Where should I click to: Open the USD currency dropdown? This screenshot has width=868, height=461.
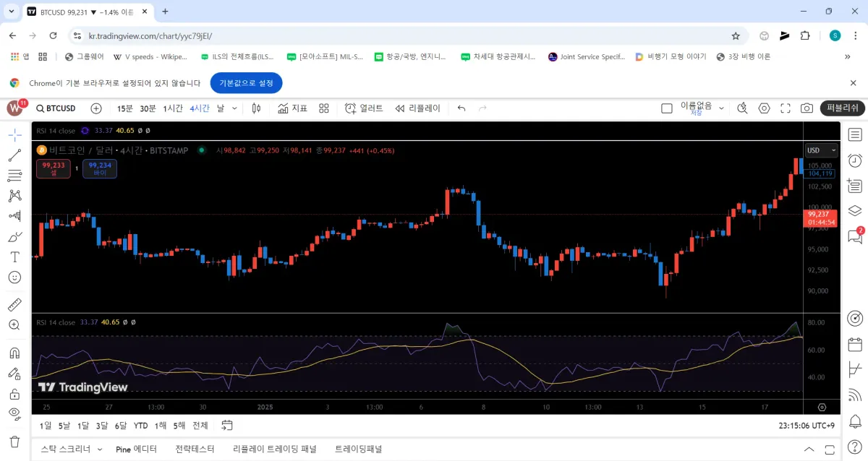tap(822, 150)
